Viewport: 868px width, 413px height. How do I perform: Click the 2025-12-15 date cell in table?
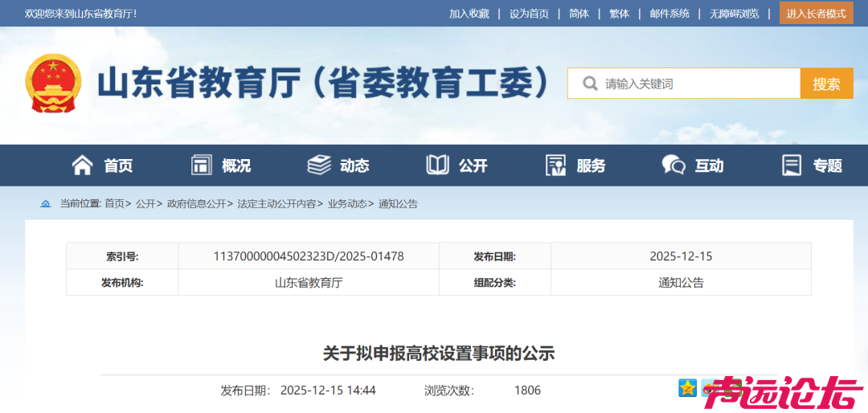(x=681, y=256)
